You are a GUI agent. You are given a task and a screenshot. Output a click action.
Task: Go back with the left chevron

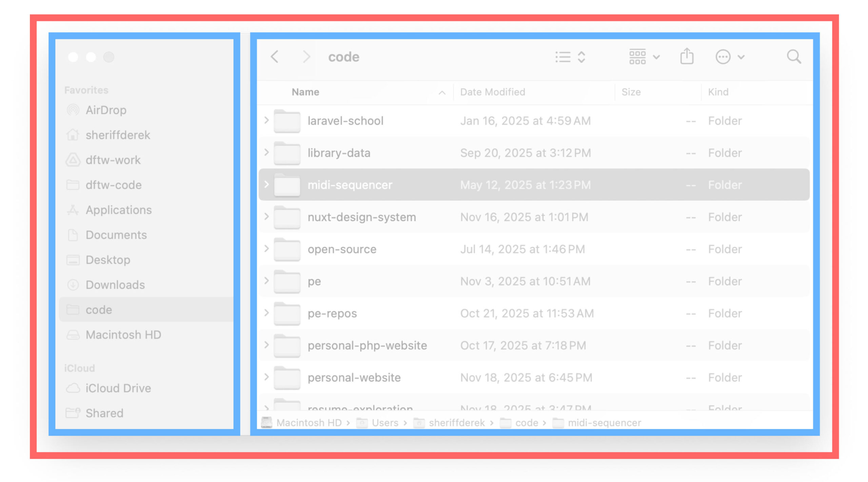tap(275, 57)
